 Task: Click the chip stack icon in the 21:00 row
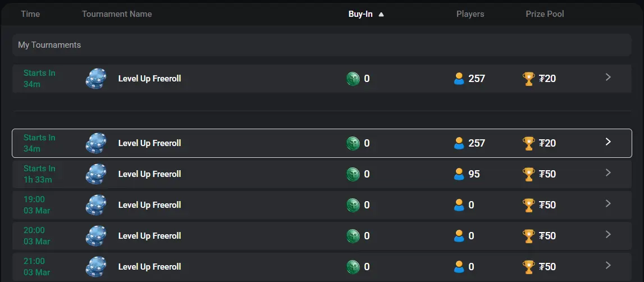coord(96,267)
